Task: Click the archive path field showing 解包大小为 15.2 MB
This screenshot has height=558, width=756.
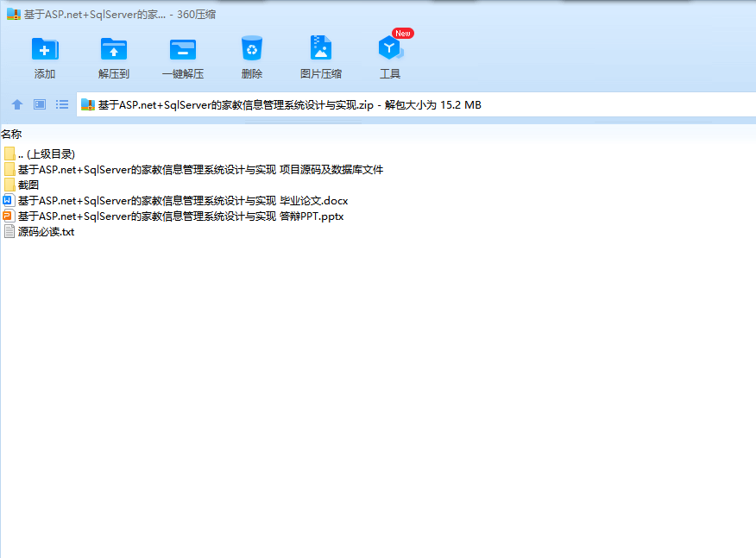Action: (416, 104)
